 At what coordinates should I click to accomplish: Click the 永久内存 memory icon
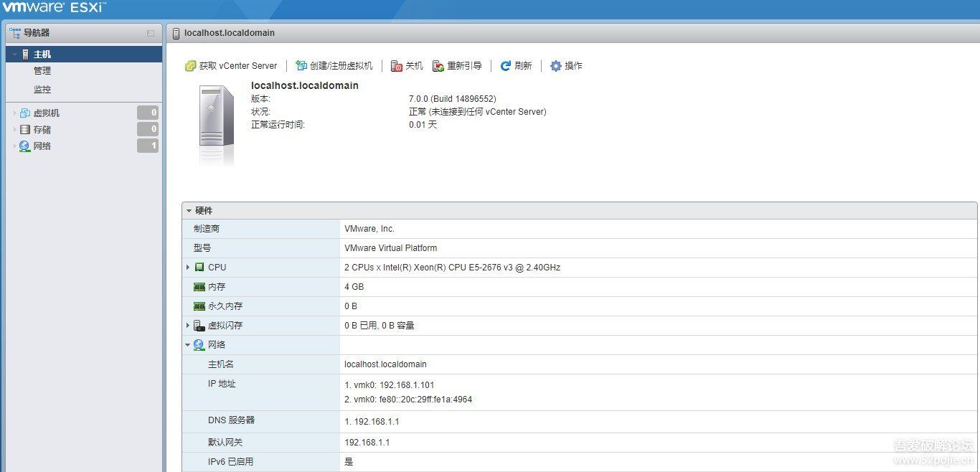tap(199, 306)
